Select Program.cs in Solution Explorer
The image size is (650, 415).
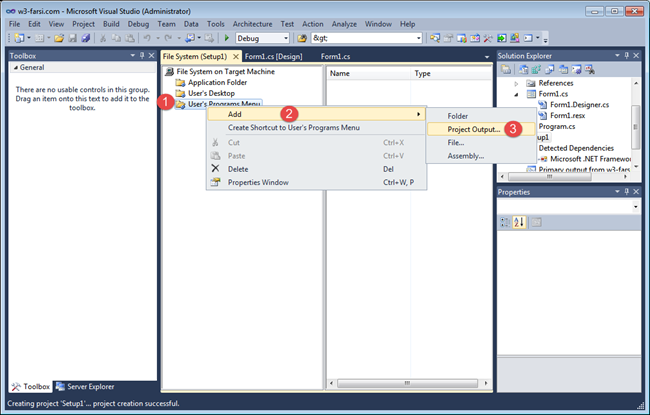click(556, 126)
